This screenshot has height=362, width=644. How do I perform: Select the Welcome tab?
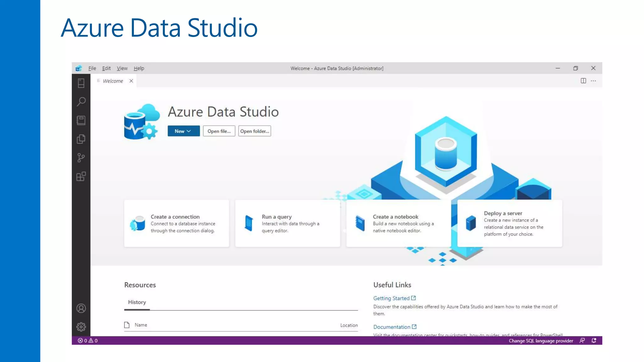tap(113, 81)
